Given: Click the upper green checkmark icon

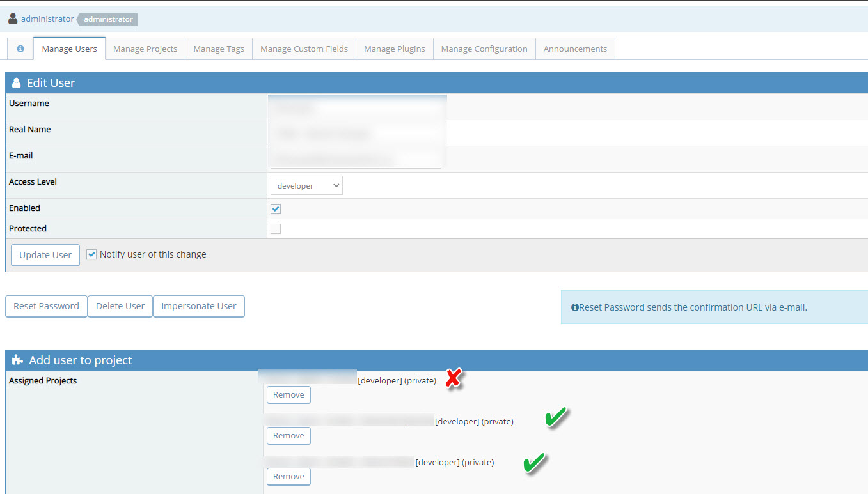Looking at the screenshot, I should tap(556, 418).
